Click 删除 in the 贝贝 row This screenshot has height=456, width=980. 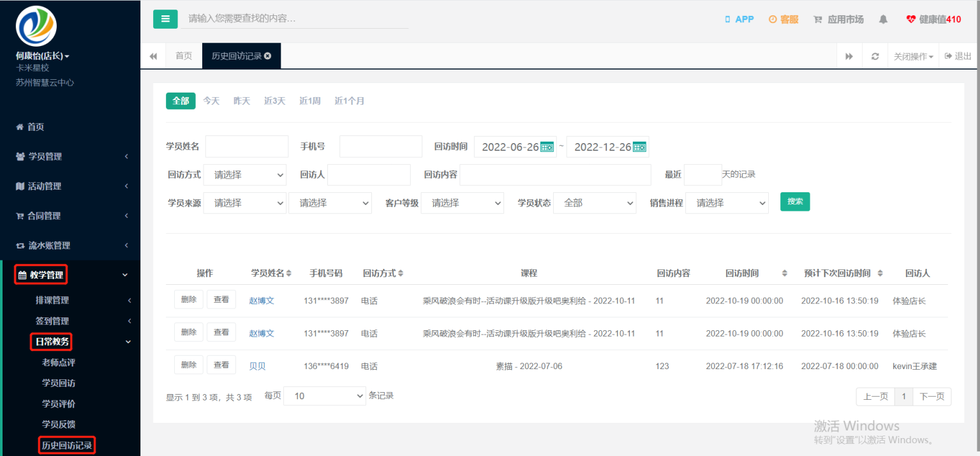pos(189,365)
